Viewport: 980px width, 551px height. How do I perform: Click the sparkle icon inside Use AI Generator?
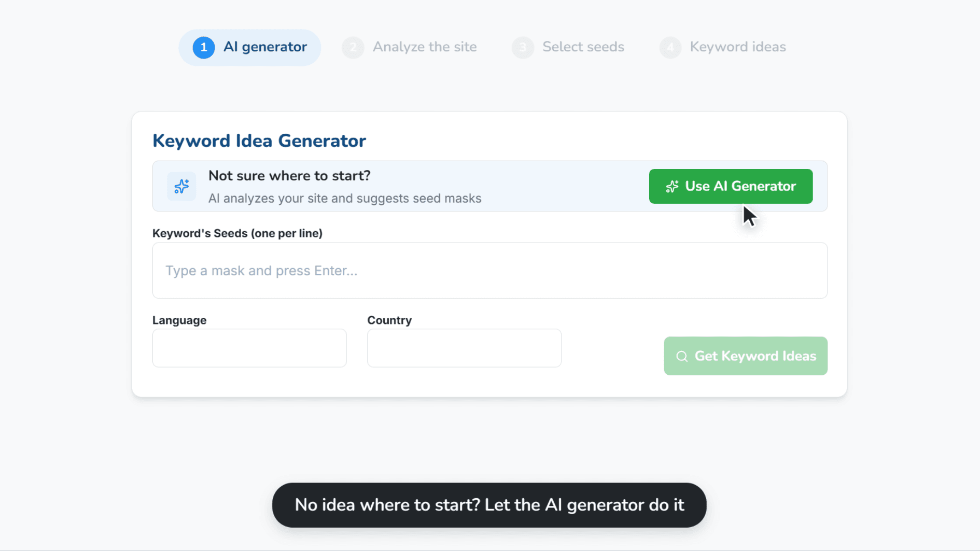click(x=673, y=187)
